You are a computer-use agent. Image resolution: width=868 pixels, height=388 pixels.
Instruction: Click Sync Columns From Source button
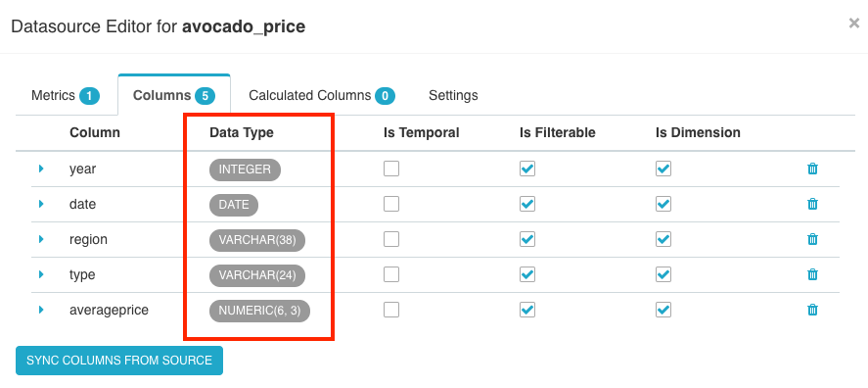pyautogui.click(x=119, y=361)
